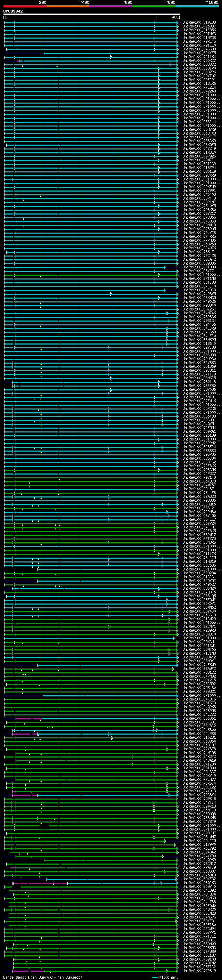Select hit UniRef100_Q09KA1
The width and height of the screenshot is (222, 980).
point(199,431)
